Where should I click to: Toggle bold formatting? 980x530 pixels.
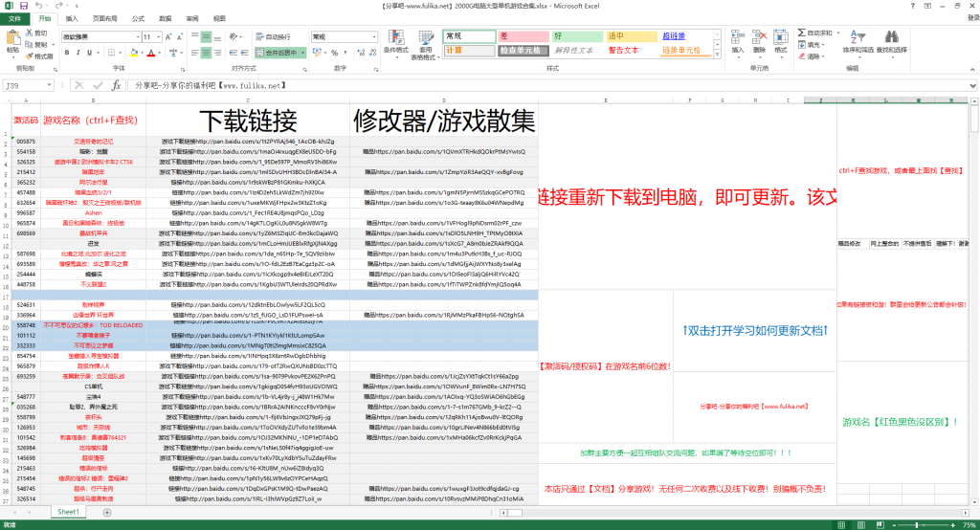click(x=67, y=53)
